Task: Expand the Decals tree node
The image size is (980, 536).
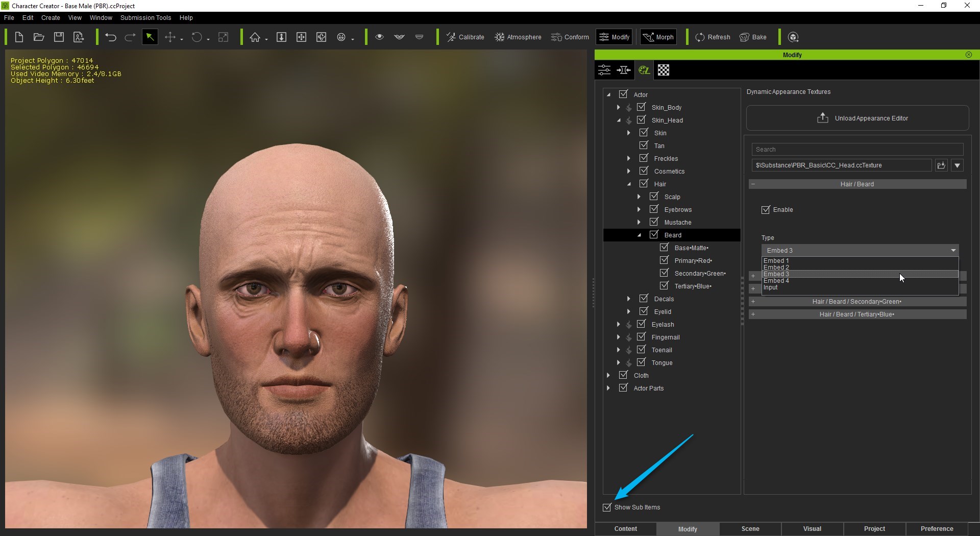Action: point(628,299)
